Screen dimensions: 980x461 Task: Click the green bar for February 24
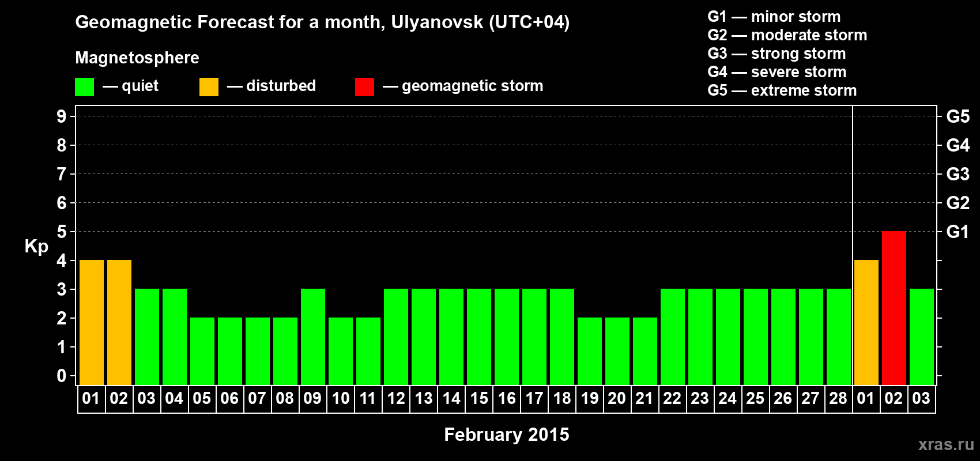[x=728, y=337]
